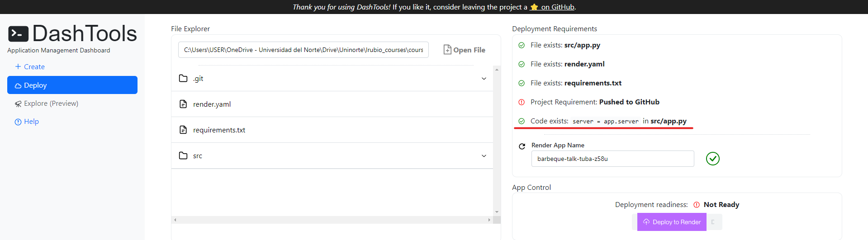Image resolution: width=868 pixels, height=240 pixels.
Task: Click the question-mark icon beside Help
Action: pyautogui.click(x=18, y=122)
